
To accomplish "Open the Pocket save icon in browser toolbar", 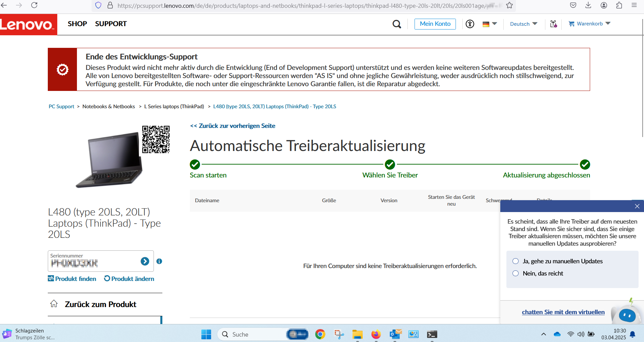I will 573,5.
